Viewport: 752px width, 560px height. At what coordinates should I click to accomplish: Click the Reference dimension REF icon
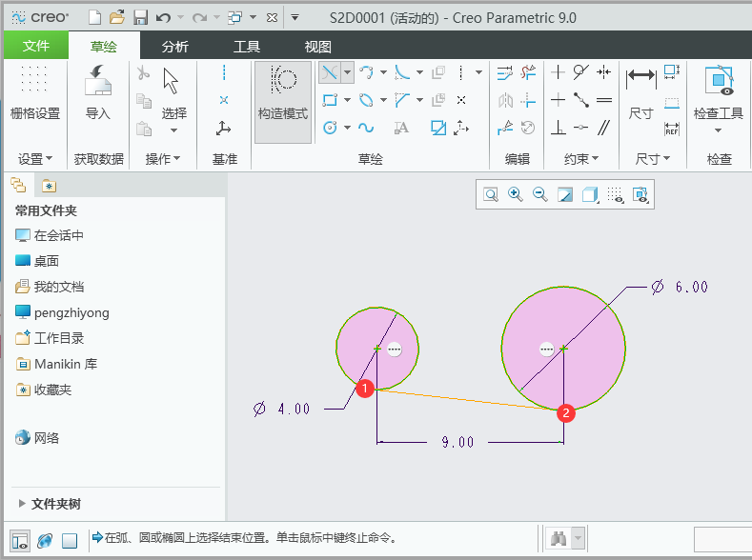click(x=672, y=129)
